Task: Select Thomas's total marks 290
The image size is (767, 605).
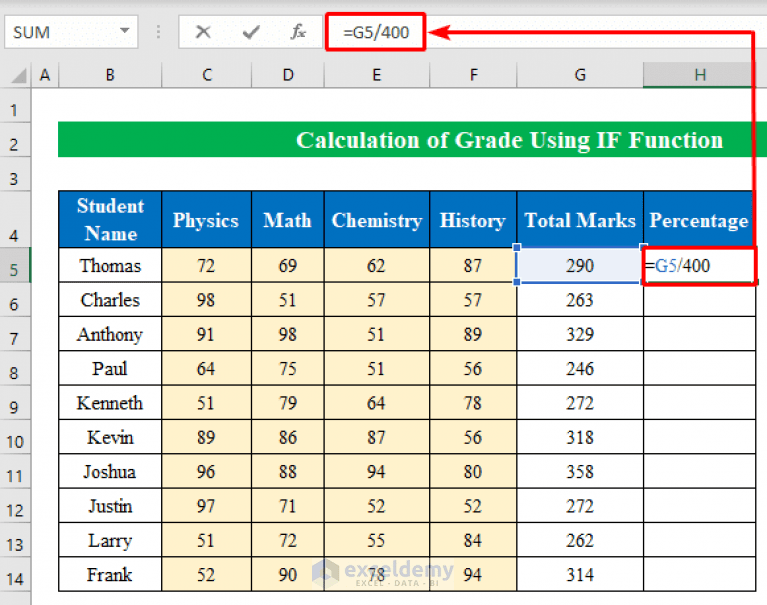Action: [580, 266]
